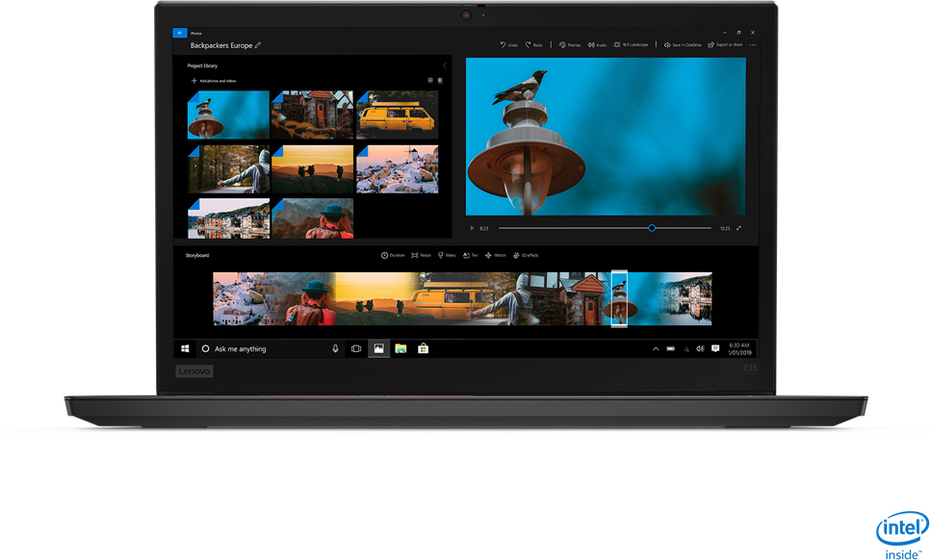Screen dimensions: 930x560
Task: Click Save in OneDrive
Action: [x=683, y=45]
